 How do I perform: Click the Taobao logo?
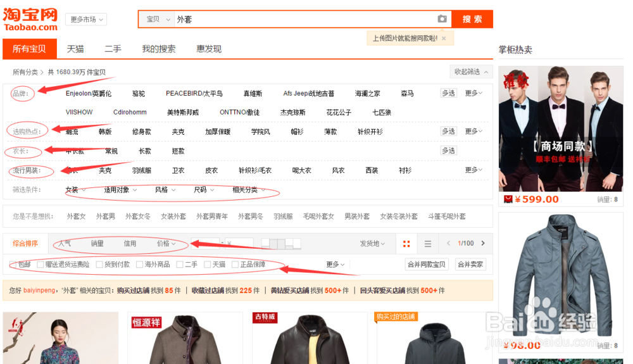point(30,20)
